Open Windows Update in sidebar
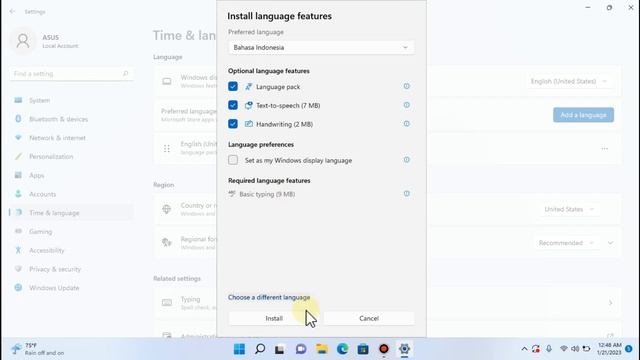The width and height of the screenshot is (640, 360). coord(71,288)
